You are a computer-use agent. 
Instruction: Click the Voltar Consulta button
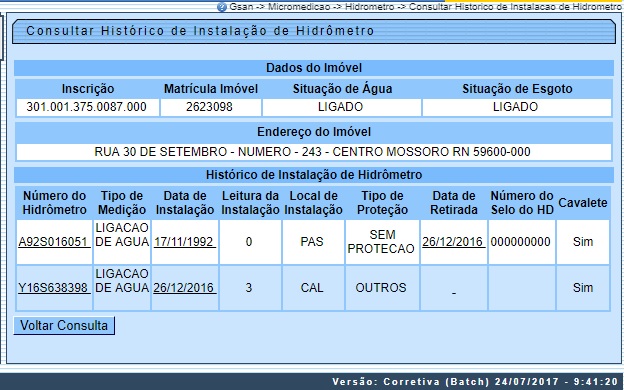point(64,326)
